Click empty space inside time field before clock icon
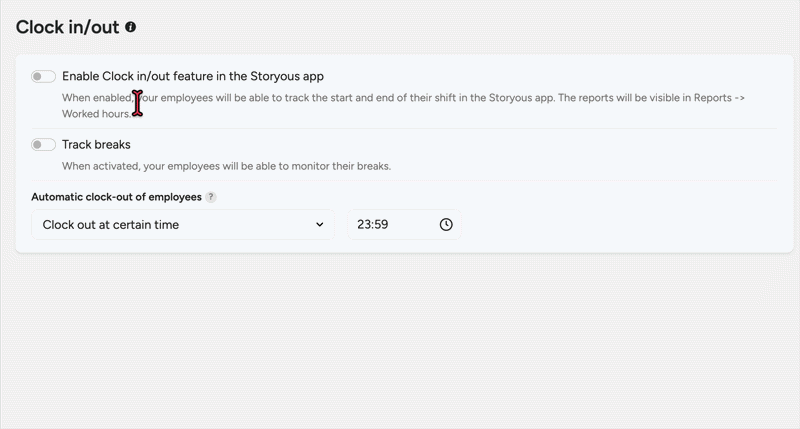Viewport: 800px width, 429px height. [413, 225]
